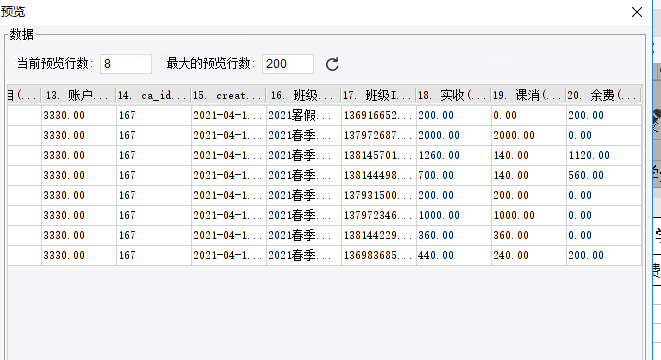This screenshot has height=360, width=661.
Task: Select class ID cell 137931500
Action: (x=379, y=196)
